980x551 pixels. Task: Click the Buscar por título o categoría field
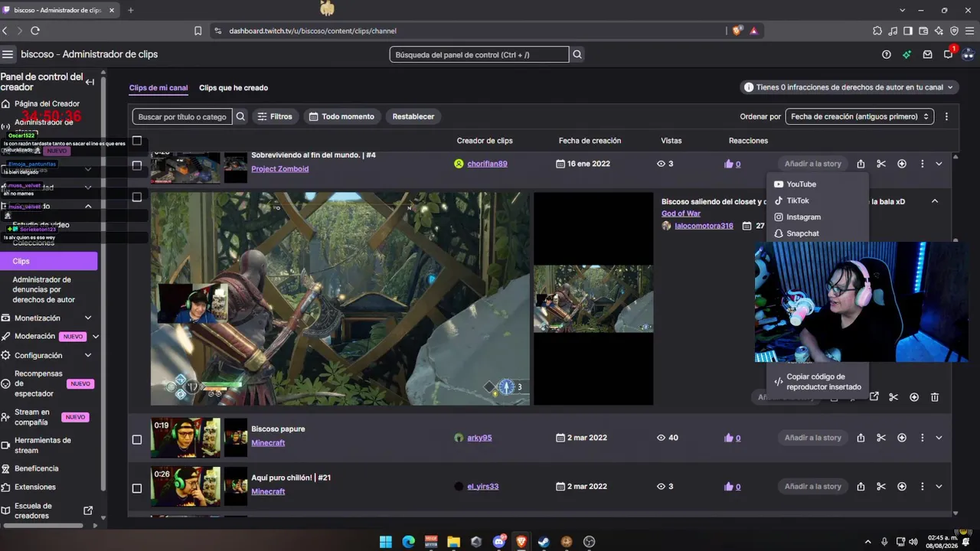coord(182,116)
